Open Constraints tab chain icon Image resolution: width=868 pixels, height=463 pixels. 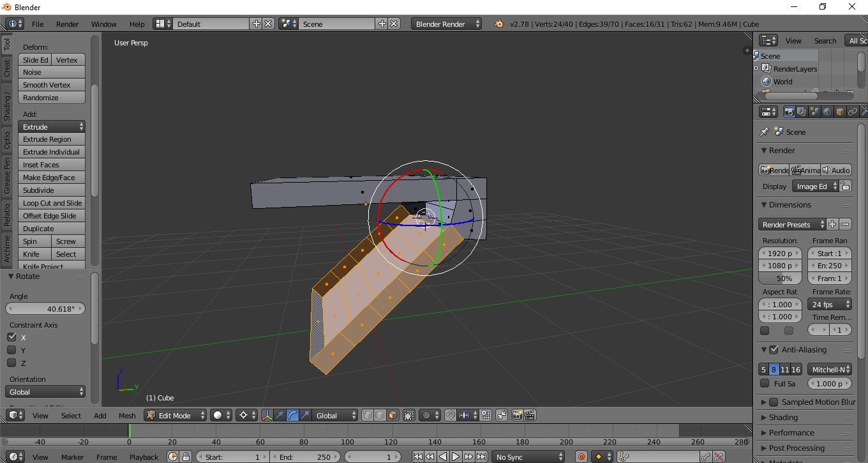(x=853, y=112)
